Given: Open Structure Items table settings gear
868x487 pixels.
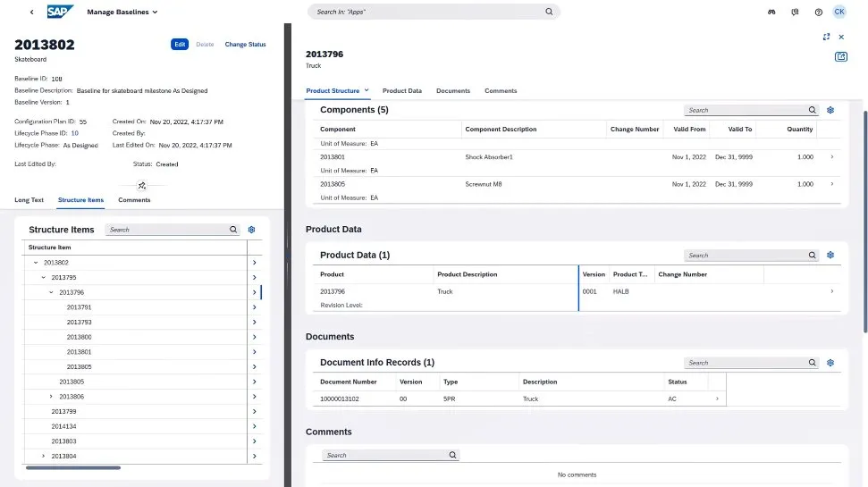Looking at the screenshot, I should [x=251, y=230].
